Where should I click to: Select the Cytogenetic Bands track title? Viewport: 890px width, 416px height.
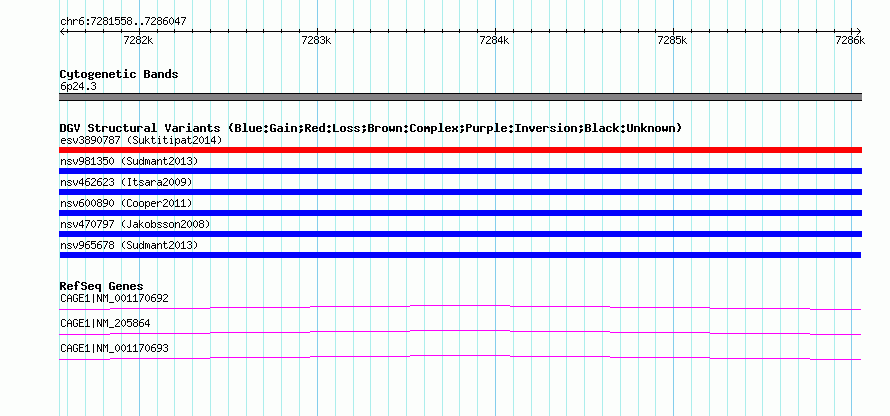click(x=119, y=74)
